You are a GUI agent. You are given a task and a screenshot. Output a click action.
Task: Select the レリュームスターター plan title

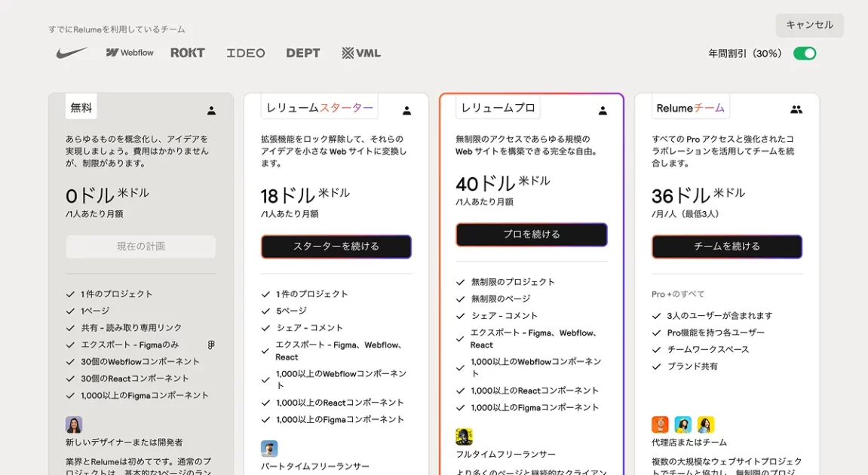320,108
